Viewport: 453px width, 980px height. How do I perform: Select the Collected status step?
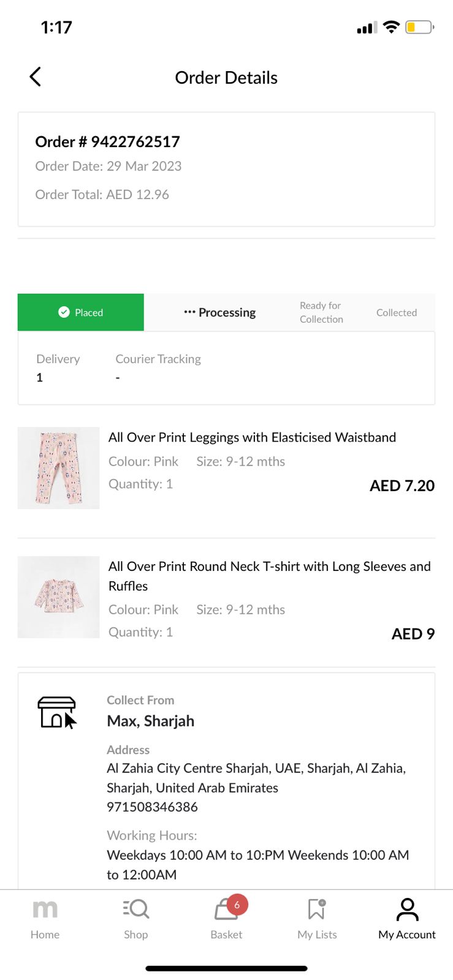(x=397, y=312)
